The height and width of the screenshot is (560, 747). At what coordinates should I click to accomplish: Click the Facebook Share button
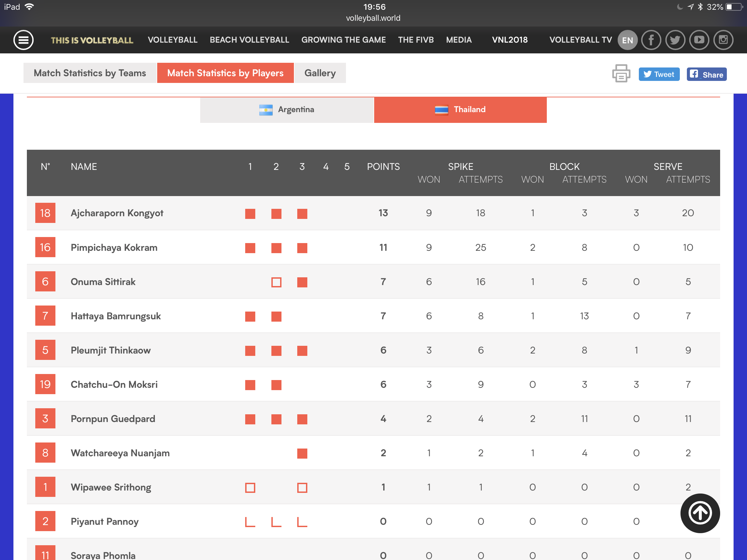(x=706, y=74)
